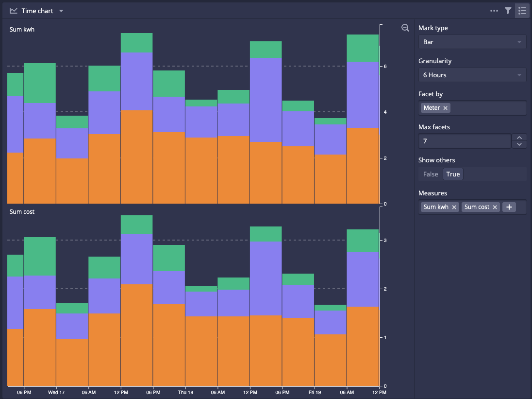Expand the Time chart title dropdown arrow
This screenshot has height=399, width=532.
coord(61,11)
